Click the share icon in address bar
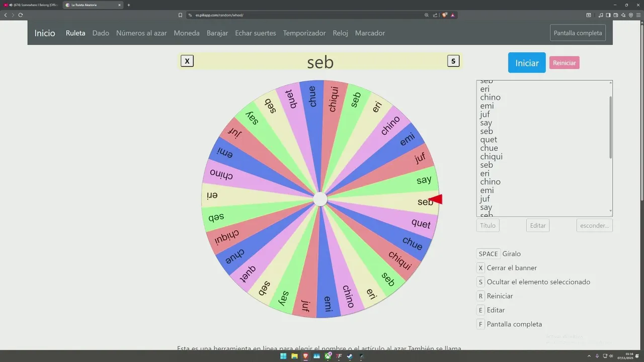This screenshot has height=362, width=644. 435,15
